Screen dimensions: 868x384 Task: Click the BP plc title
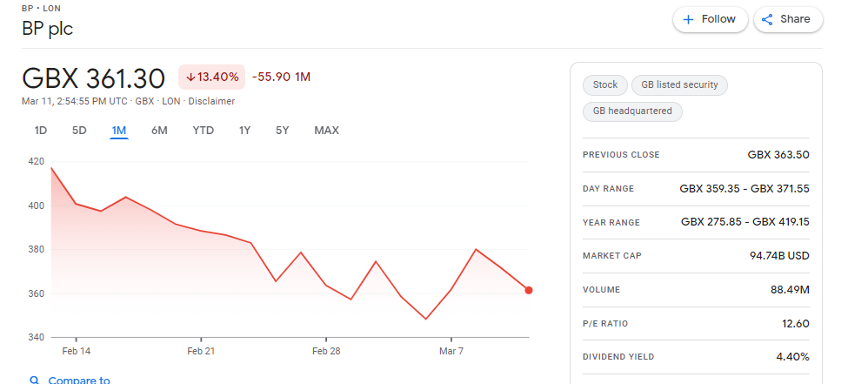pyautogui.click(x=48, y=28)
